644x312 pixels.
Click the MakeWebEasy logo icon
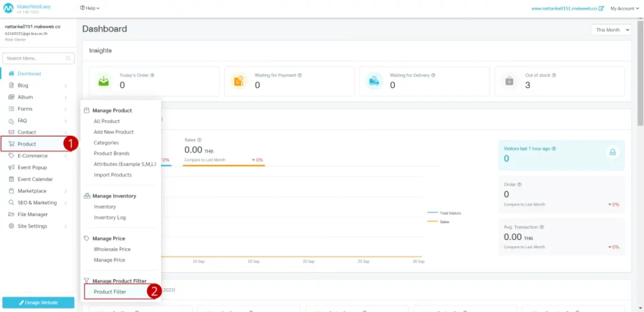[x=8, y=8]
